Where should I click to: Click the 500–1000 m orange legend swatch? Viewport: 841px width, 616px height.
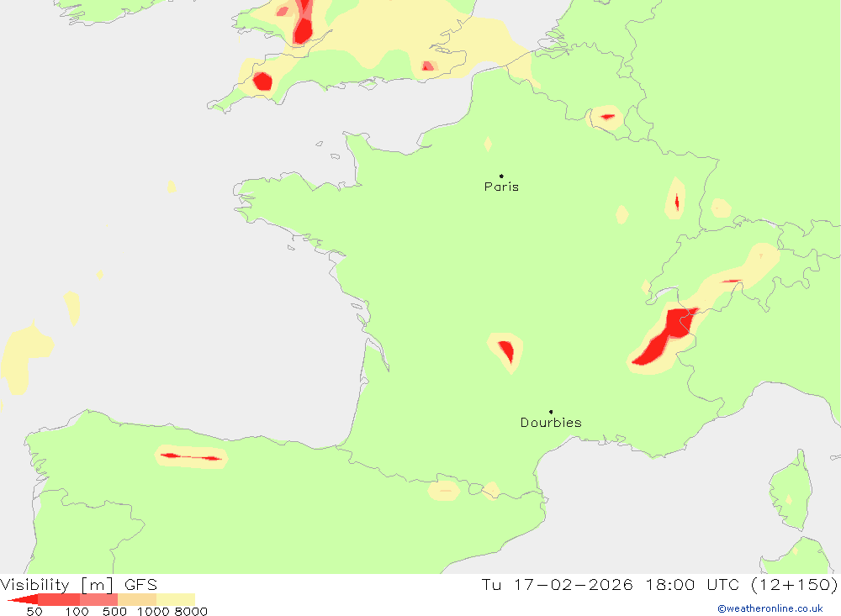[137, 599]
